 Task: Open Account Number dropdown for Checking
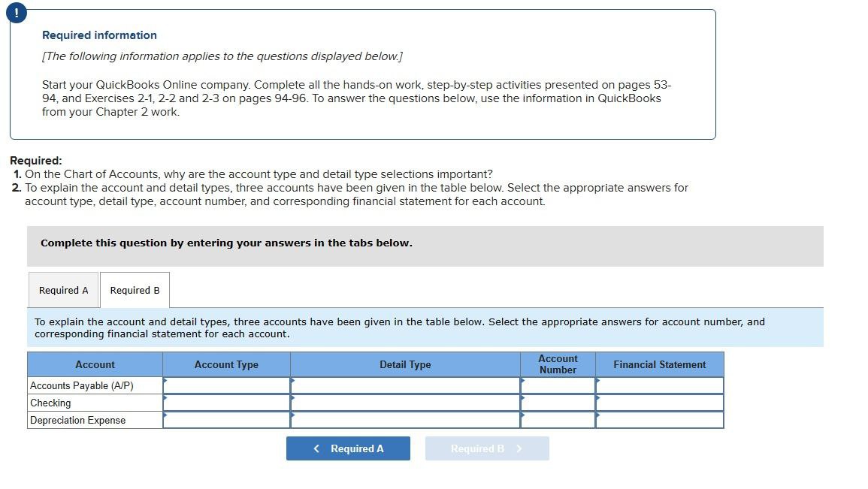pyautogui.click(x=558, y=403)
